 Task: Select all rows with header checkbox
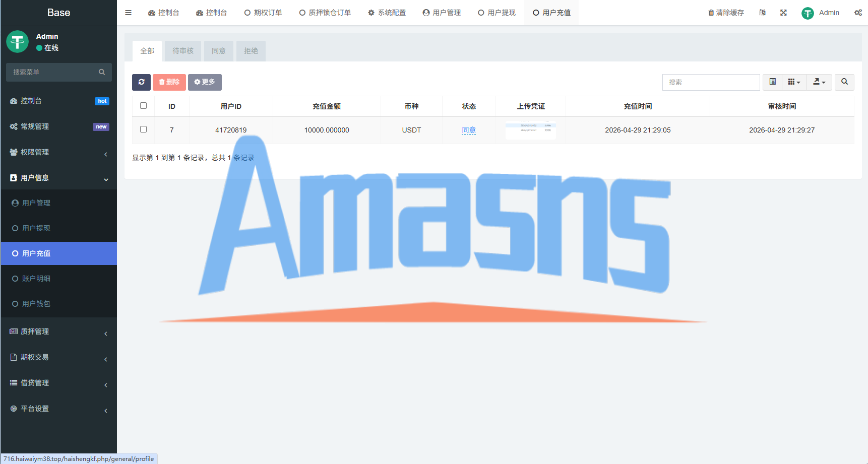tap(143, 106)
